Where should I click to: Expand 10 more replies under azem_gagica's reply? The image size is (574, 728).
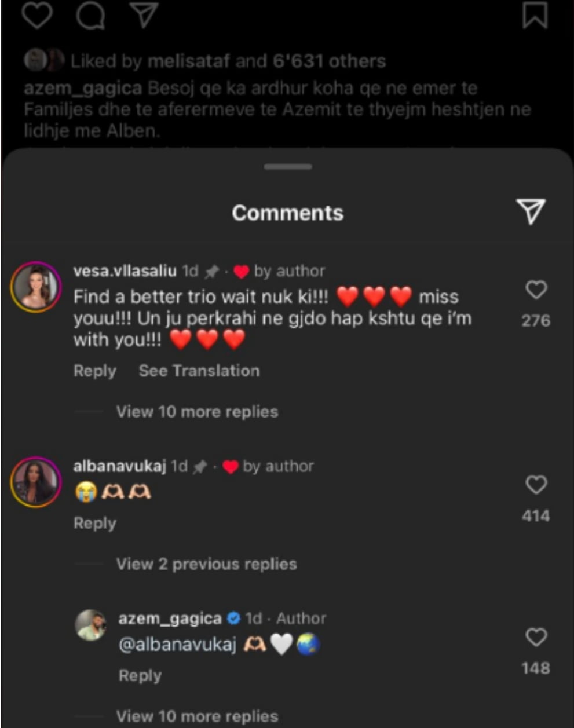[x=197, y=716]
